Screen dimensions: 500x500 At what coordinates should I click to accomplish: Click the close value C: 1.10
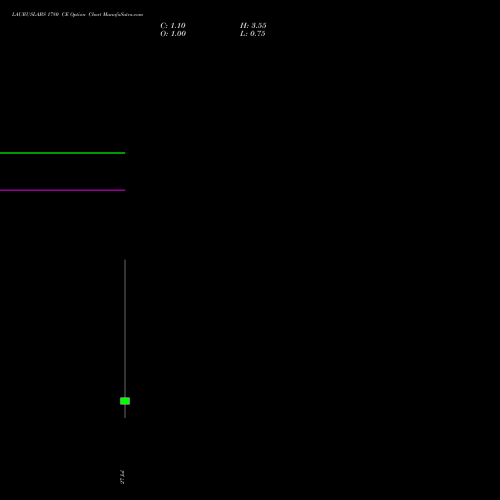[x=173, y=26]
